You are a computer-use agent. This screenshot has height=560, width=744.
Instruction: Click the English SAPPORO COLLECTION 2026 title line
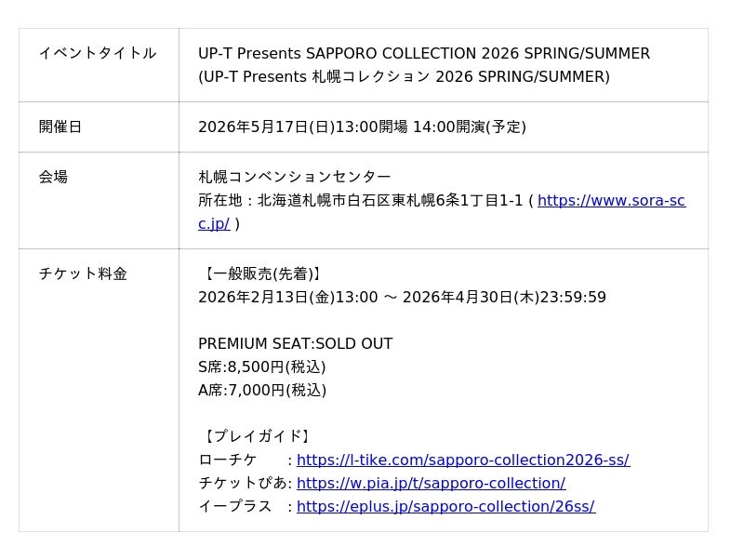point(424,54)
